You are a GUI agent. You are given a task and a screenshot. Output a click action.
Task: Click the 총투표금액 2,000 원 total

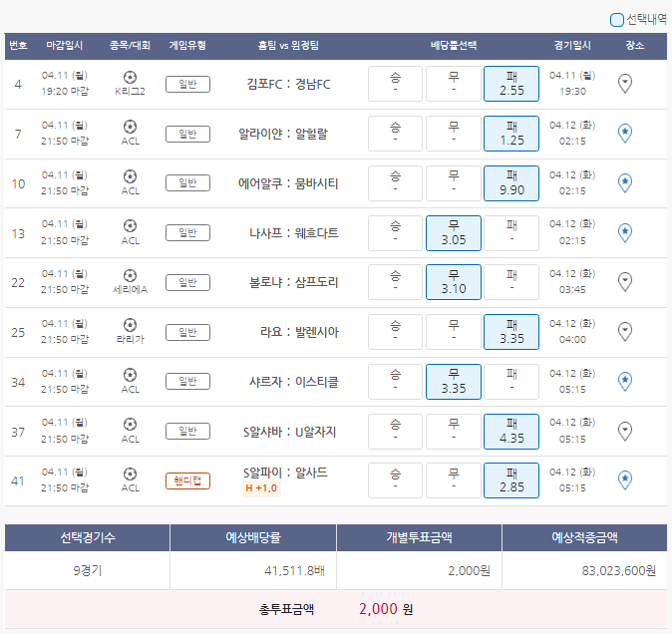336,609
